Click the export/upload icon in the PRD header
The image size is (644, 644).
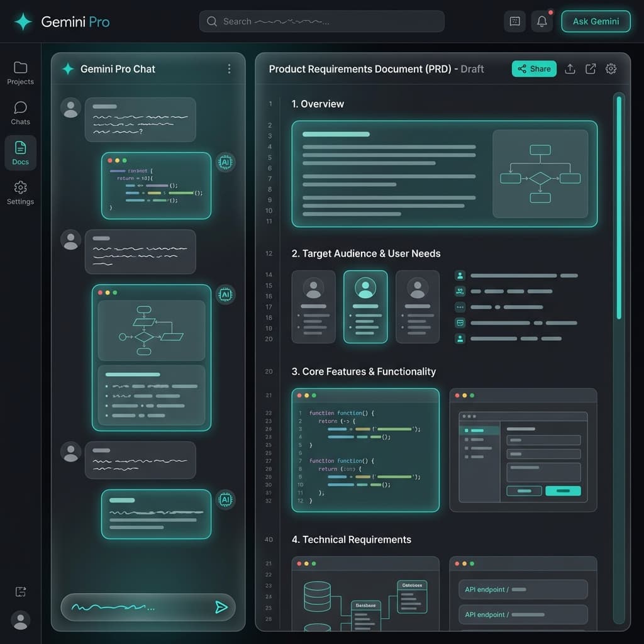click(x=570, y=69)
